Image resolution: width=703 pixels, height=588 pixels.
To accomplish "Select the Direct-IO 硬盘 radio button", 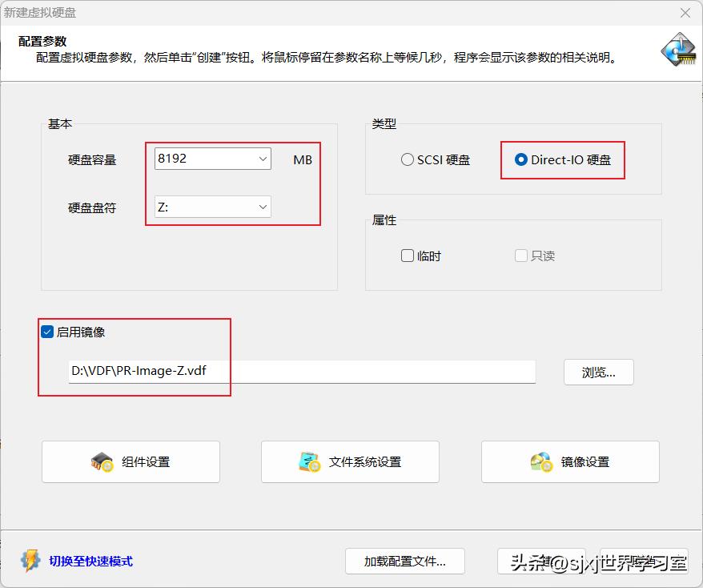I will point(521,159).
